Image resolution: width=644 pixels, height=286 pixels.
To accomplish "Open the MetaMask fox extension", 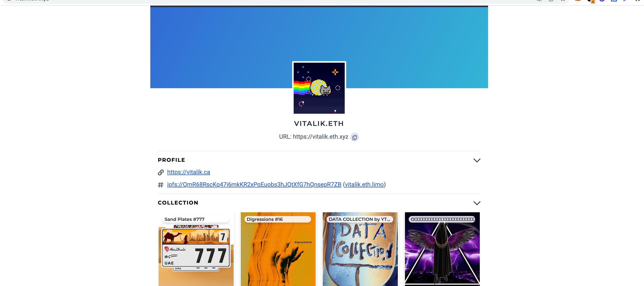I will [x=578, y=1].
